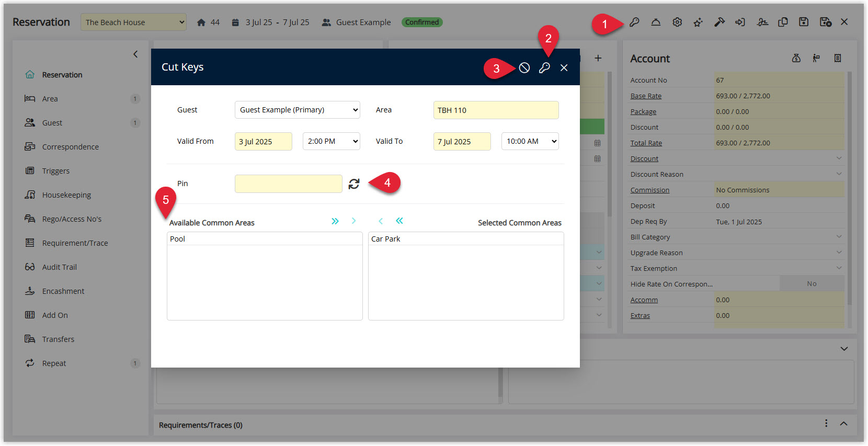
Task: Move all common areas to selected
Action: [x=335, y=221]
